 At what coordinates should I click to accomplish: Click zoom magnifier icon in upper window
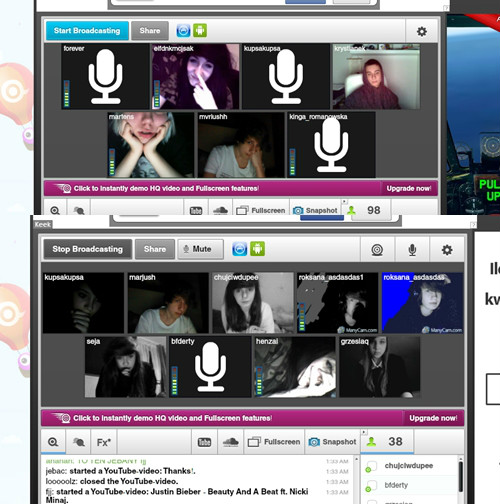point(55,210)
